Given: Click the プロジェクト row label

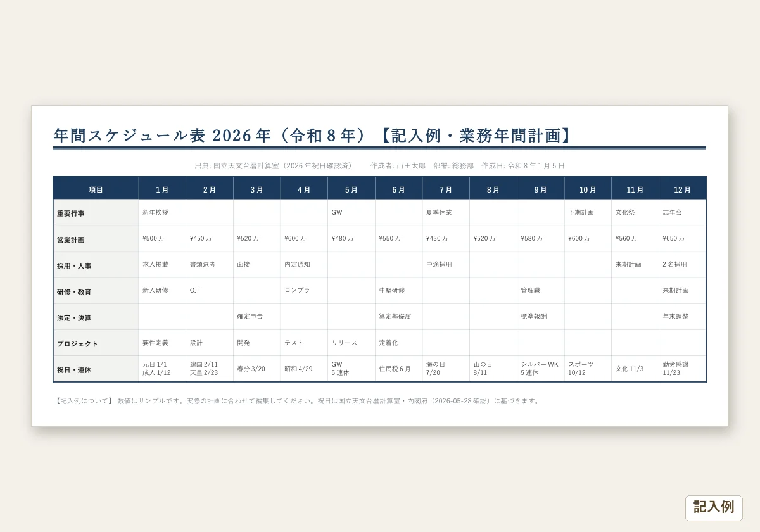Looking at the screenshot, I should click(x=96, y=343).
